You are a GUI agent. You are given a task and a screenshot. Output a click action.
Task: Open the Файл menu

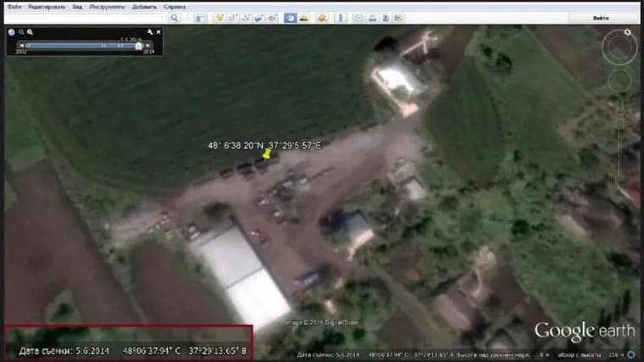point(14,6)
